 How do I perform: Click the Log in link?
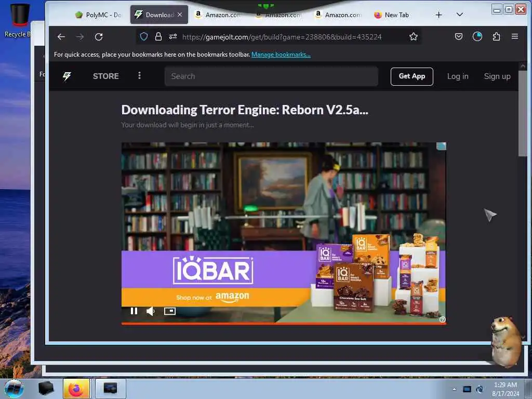(458, 76)
